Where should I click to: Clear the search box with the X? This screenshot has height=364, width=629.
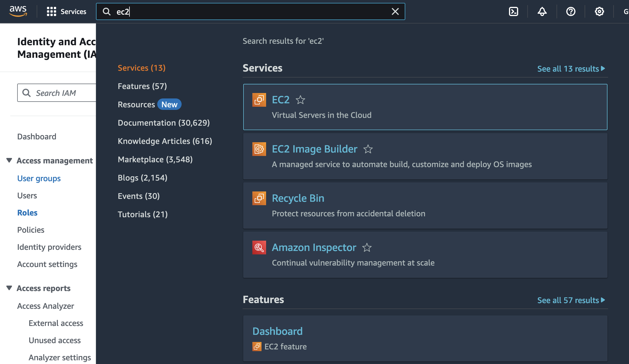[395, 11]
